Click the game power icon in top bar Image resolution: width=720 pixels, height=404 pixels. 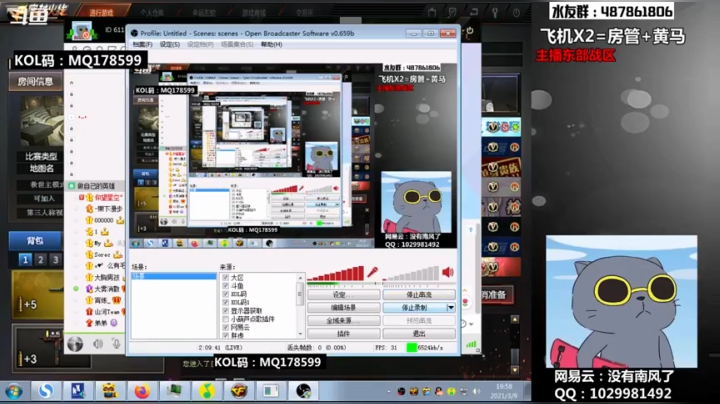[x=516, y=12]
